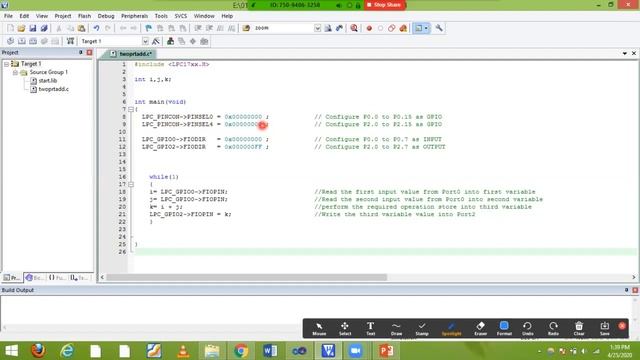Viewport: 640px width, 360px height.
Task: Open the File menu
Action: point(8,16)
